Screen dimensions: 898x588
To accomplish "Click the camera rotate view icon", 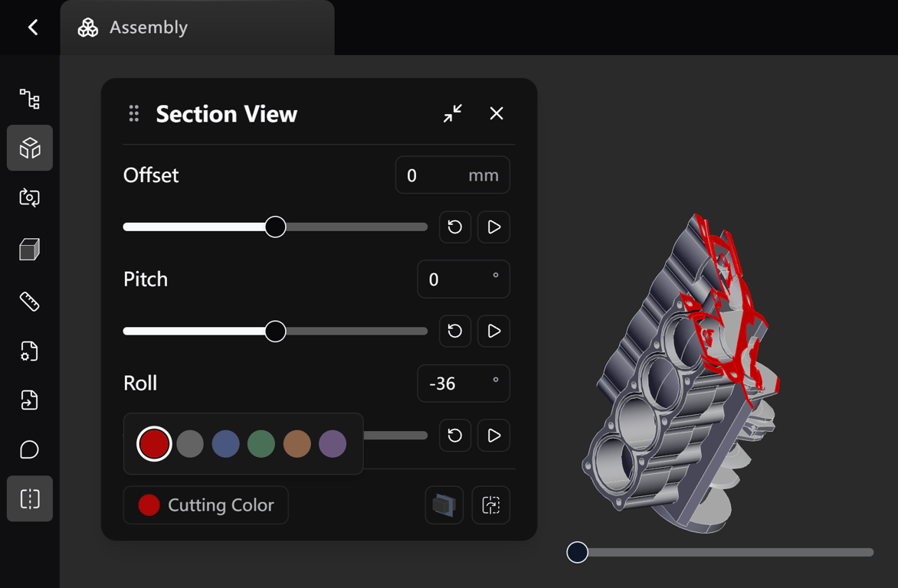I will pos(30,198).
